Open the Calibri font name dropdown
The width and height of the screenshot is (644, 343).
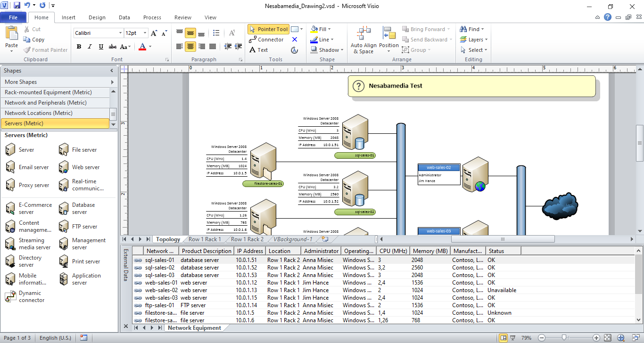point(120,33)
